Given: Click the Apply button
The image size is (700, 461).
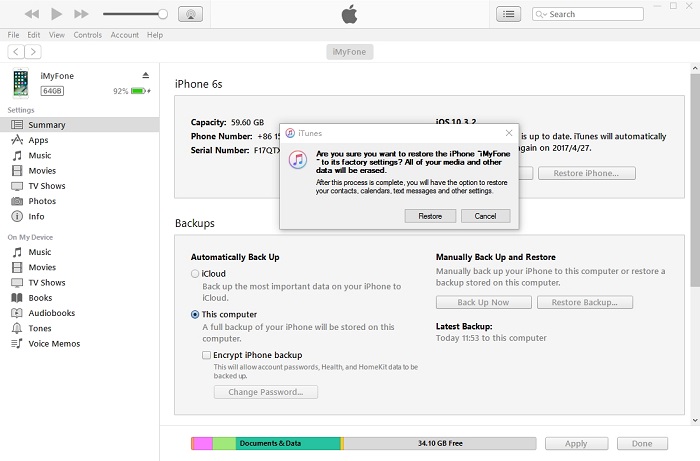Looking at the screenshot, I should click(x=576, y=444).
